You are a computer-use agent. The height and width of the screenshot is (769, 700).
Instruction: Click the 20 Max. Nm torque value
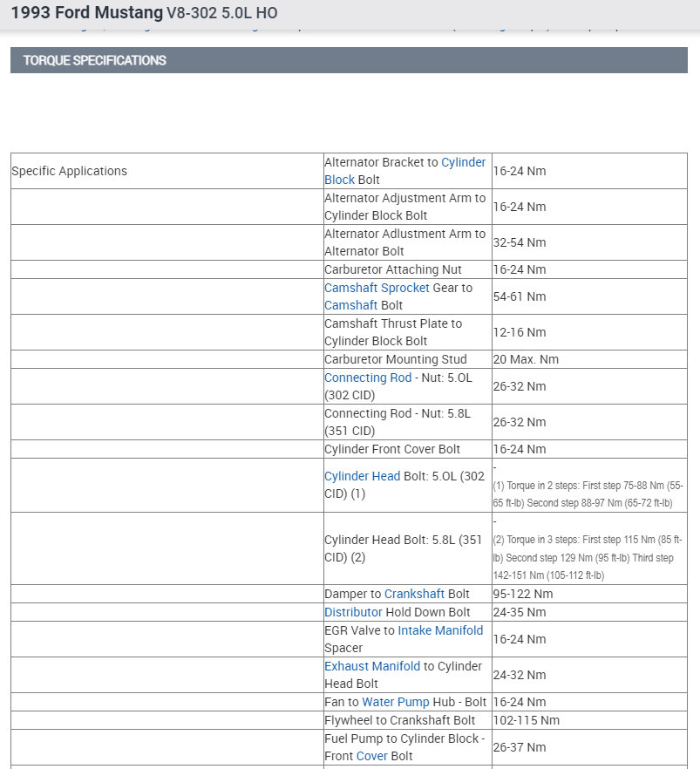526,359
